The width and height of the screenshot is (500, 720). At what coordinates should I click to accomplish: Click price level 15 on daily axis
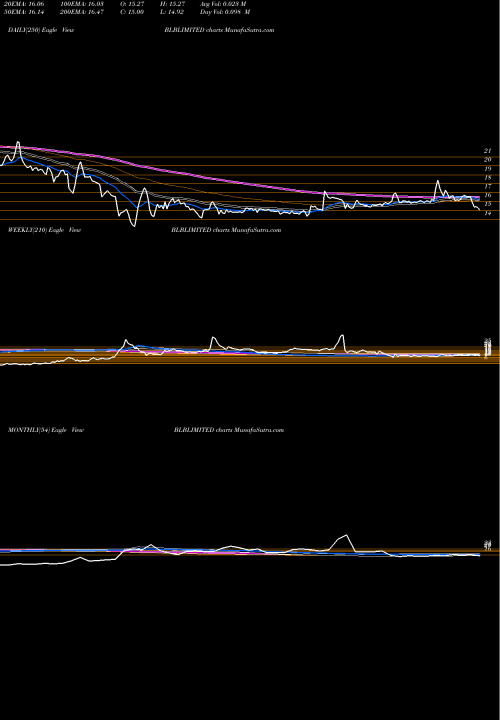coord(488,204)
